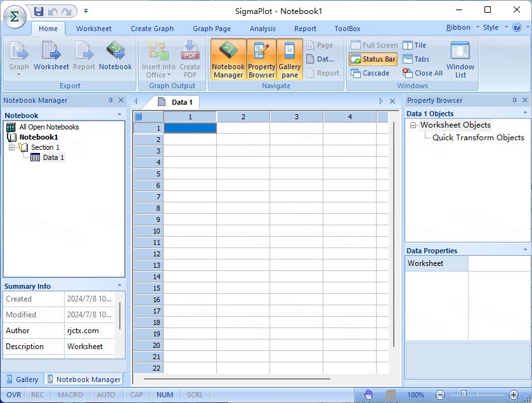
Task: Select column 3 header
Action: [x=297, y=117]
